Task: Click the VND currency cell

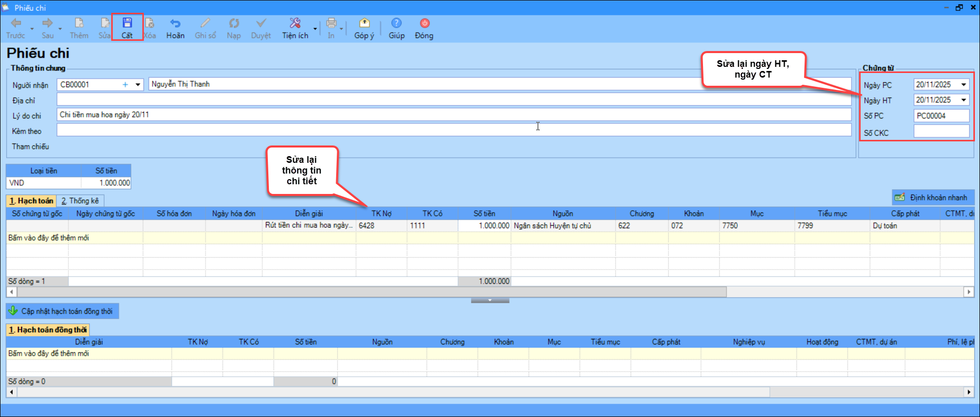Action: click(x=44, y=183)
